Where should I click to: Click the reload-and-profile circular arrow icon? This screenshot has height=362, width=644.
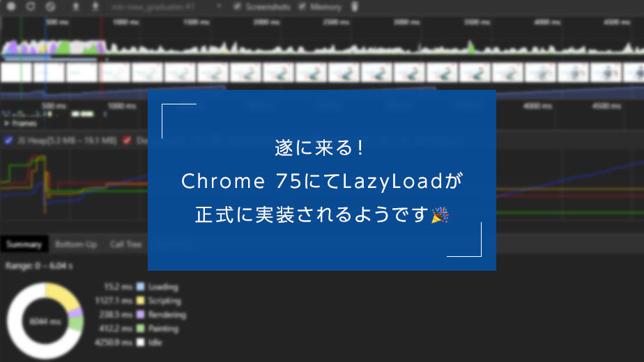click(31, 6)
